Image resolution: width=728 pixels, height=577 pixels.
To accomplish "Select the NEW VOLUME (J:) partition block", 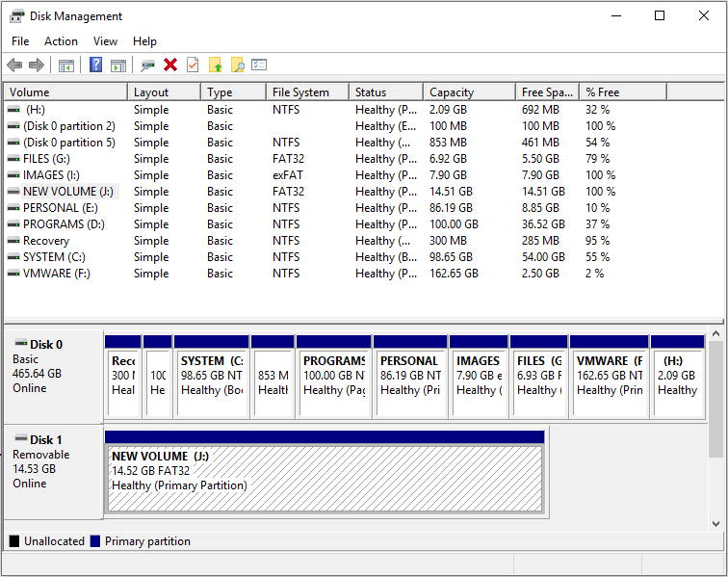I will point(325,472).
